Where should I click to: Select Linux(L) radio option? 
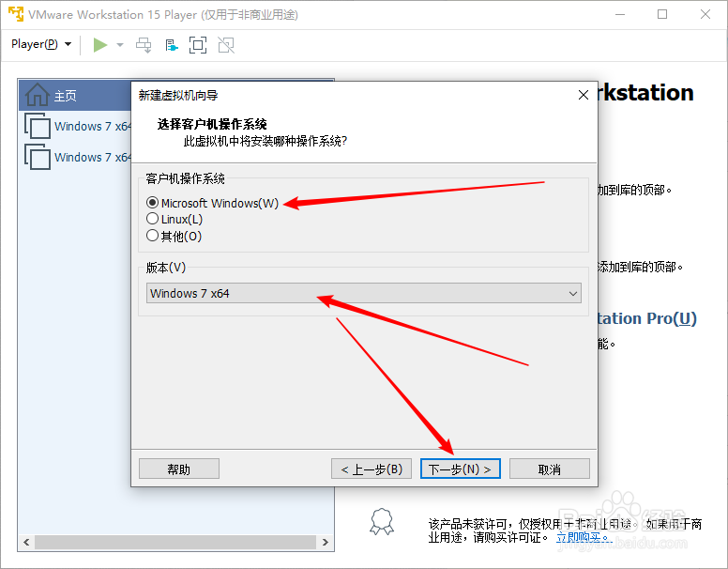point(174,219)
